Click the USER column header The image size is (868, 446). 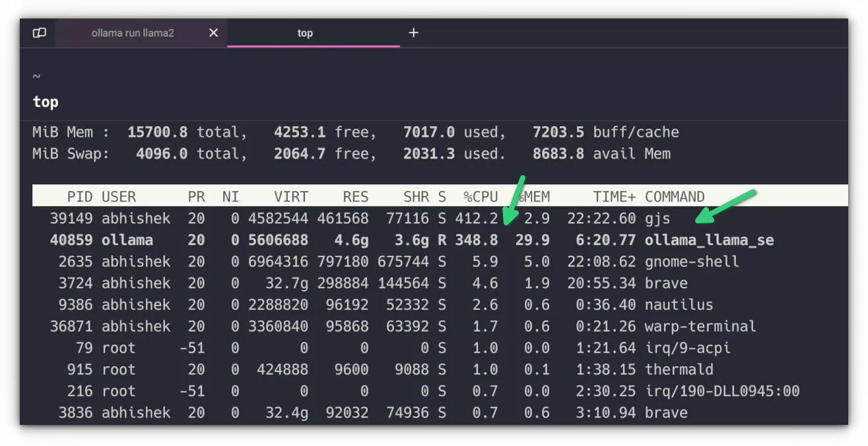pos(119,196)
